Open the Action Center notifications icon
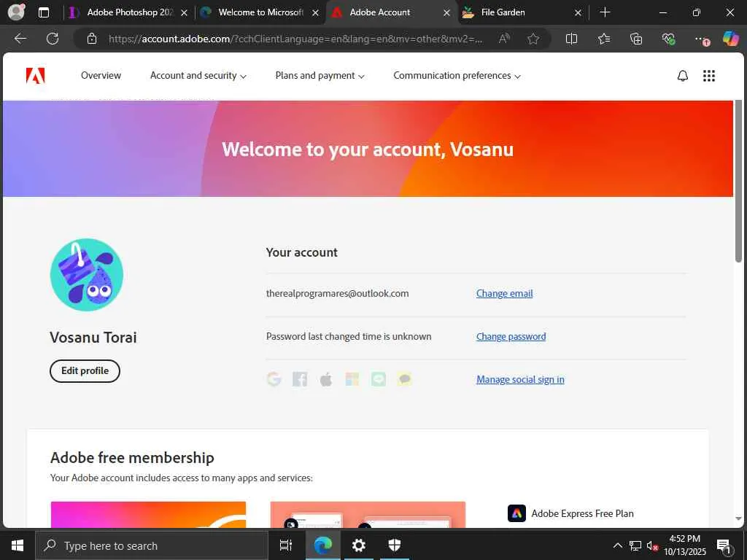Screen dimensions: 747x560 [x=724, y=545]
